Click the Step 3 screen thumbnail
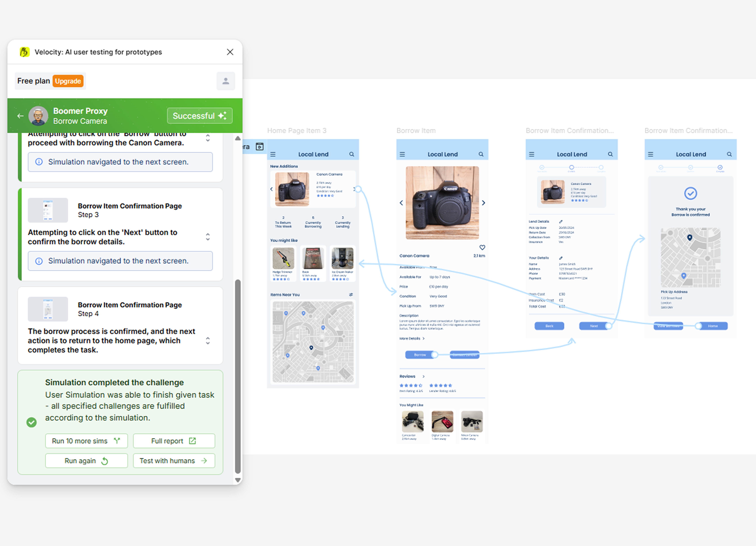This screenshot has width=756, height=546. click(48, 210)
